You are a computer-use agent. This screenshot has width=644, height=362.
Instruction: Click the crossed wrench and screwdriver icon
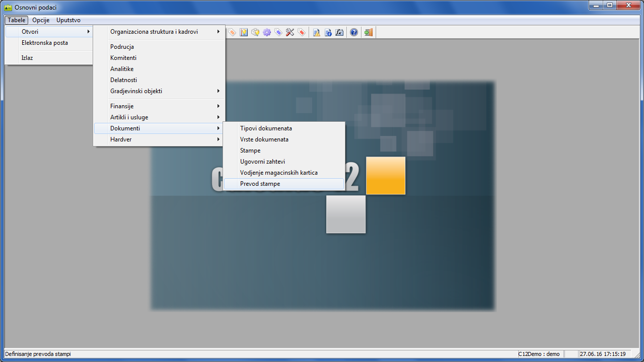pyautogui.click(x=290, y=32)
